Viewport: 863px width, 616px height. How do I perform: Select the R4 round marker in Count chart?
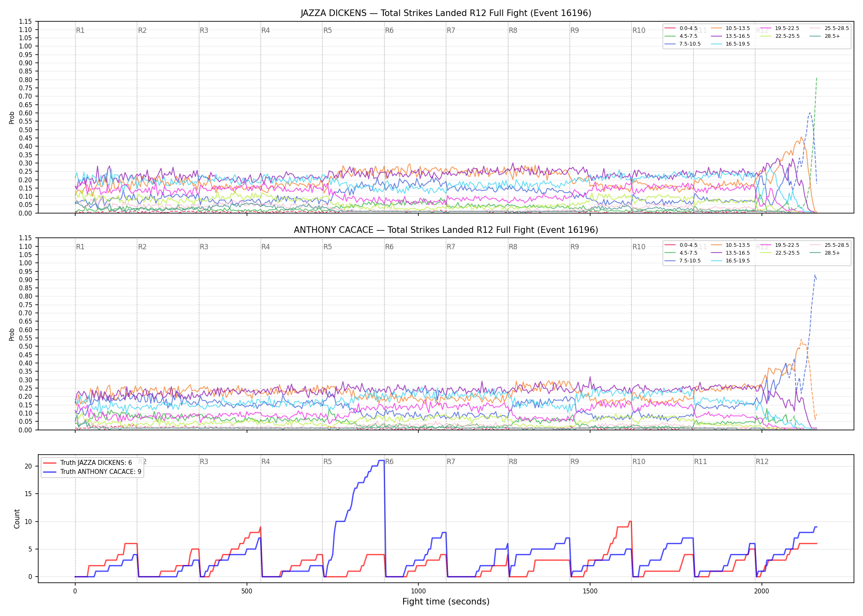pyautogui.click(x=265, y=462)
